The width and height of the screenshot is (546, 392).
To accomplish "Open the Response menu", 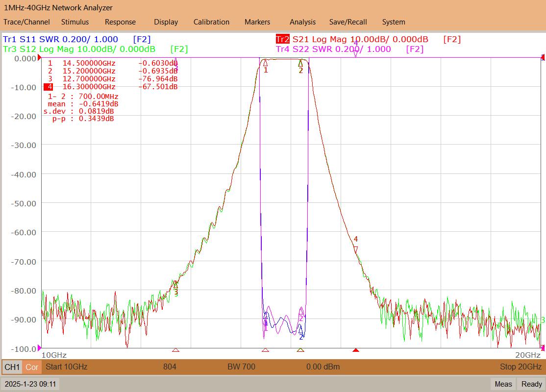I will click(120, 22).
